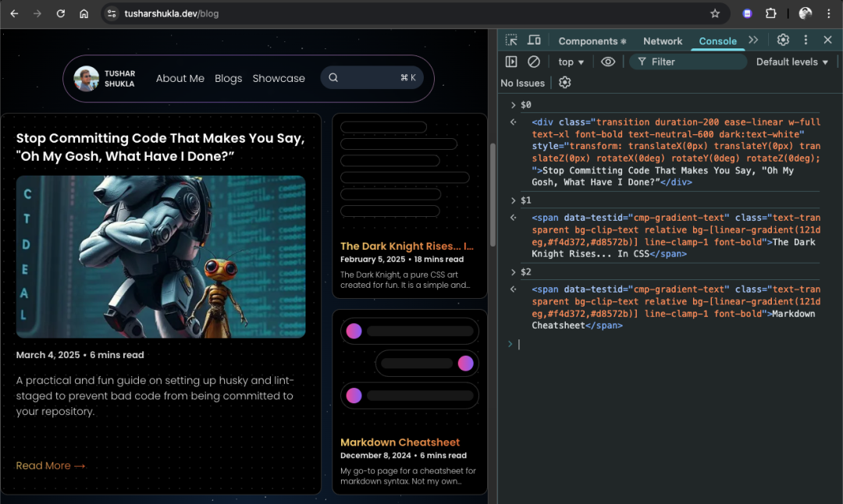Switch to the Components tab

click(588, 41)
